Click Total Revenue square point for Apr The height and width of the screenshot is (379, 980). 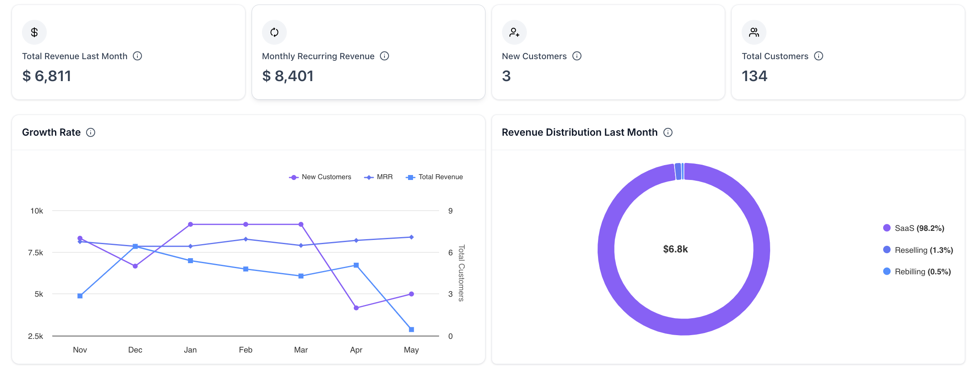click(356, 265)
